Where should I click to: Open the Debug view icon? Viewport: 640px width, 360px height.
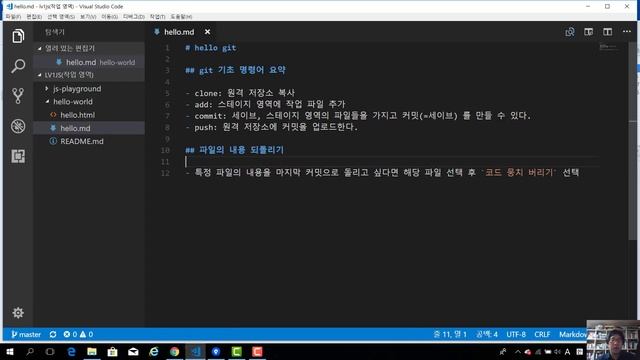[x=18, y=126]
